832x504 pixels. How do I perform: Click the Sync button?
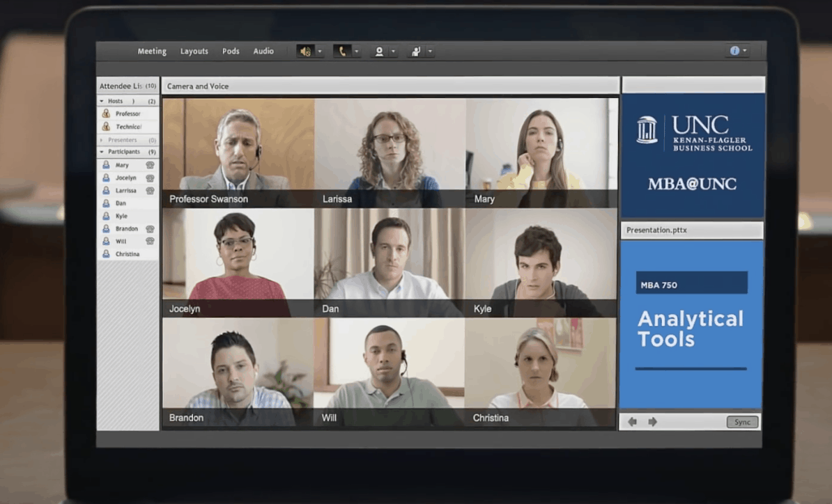coord(742,422)
